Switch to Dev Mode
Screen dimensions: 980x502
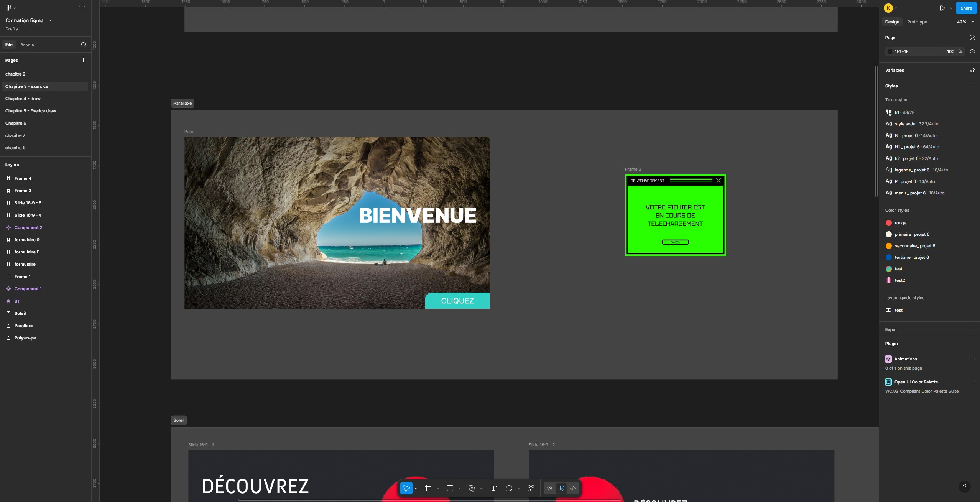click(x=573, y=488)
